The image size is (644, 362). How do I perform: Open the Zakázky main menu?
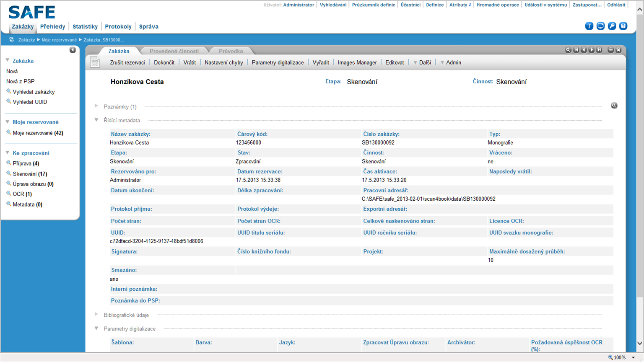click(23, 26)
